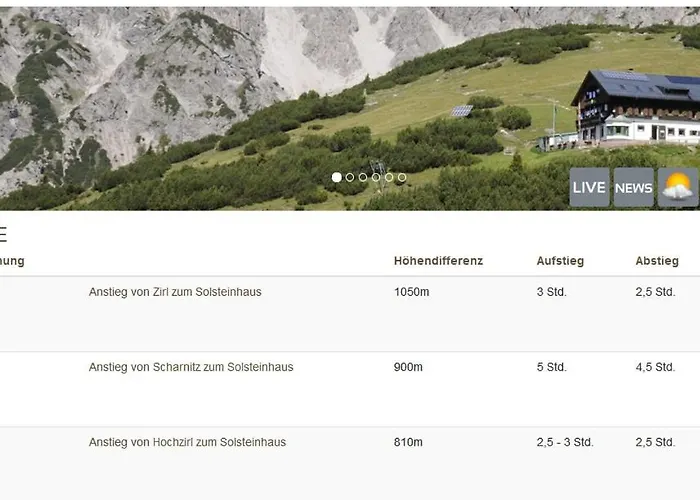Open the LIVE webcam button

point(589,188)
